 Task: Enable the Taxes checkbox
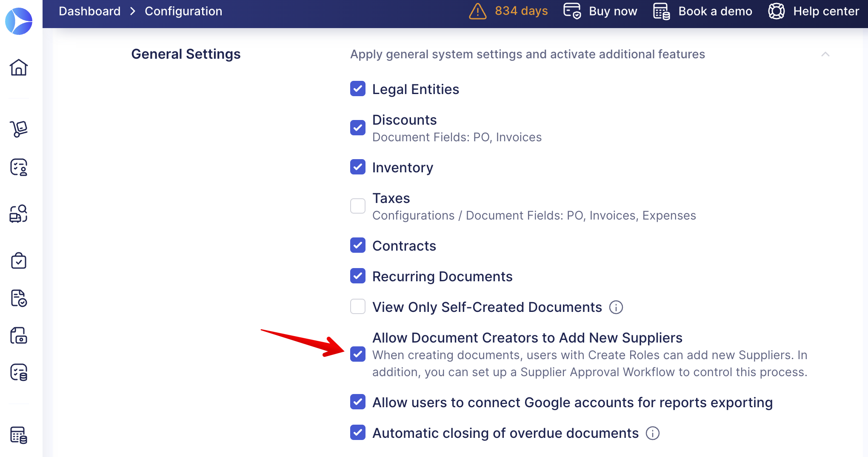pyautogui.click(x=358, y=206)
